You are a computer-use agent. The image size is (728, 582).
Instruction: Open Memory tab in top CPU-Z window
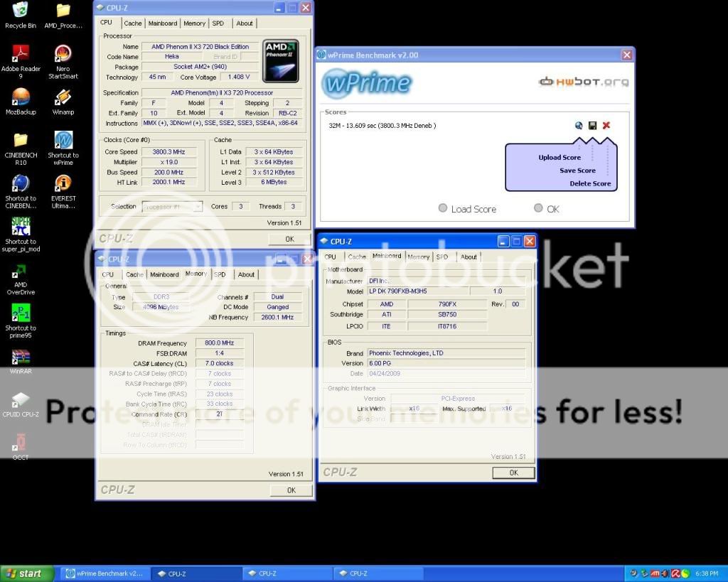194,23
